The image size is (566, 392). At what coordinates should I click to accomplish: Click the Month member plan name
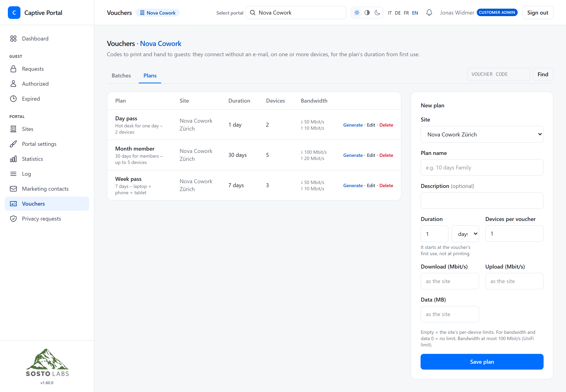tap(135, 149)
